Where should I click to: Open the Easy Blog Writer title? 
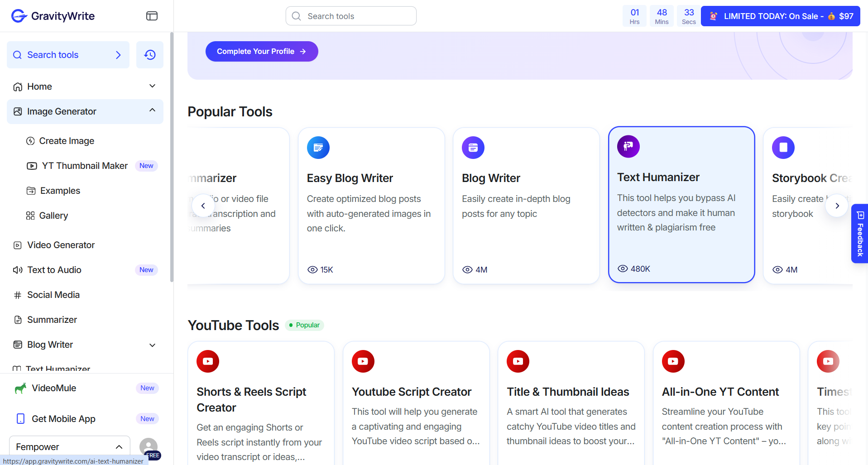350,178
